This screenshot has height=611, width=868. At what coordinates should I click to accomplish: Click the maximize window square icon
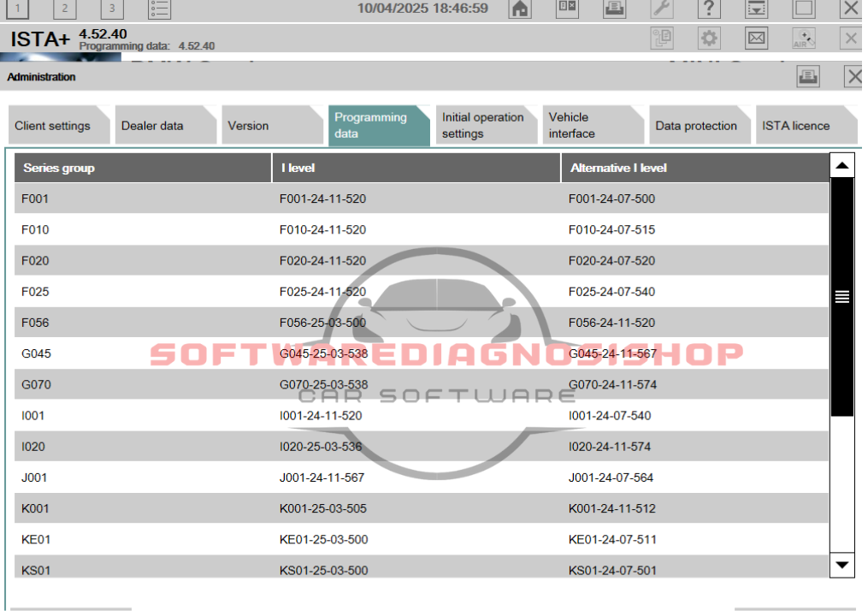click(804, 9)
